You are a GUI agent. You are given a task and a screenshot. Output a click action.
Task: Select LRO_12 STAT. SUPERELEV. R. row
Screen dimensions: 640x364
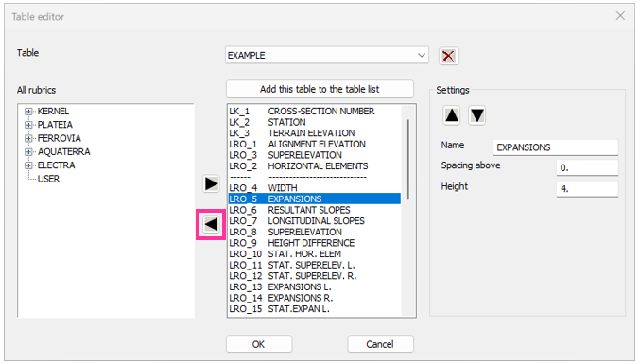coord(314,276)
